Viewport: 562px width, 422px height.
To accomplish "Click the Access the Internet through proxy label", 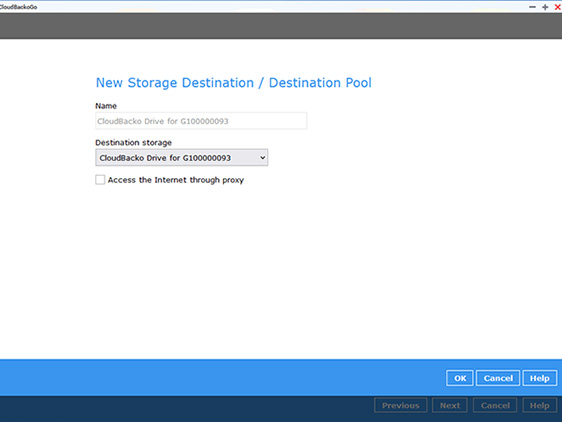I will click(x=176, y=180).
